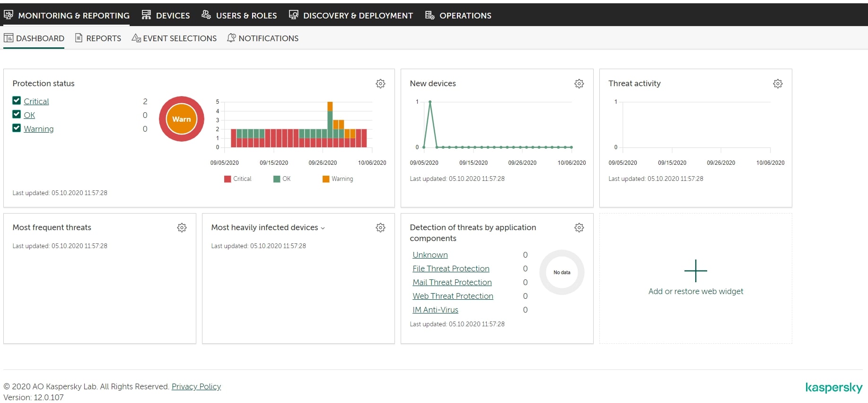Expand Most heavily infected devices dropdown

point(323,228)
